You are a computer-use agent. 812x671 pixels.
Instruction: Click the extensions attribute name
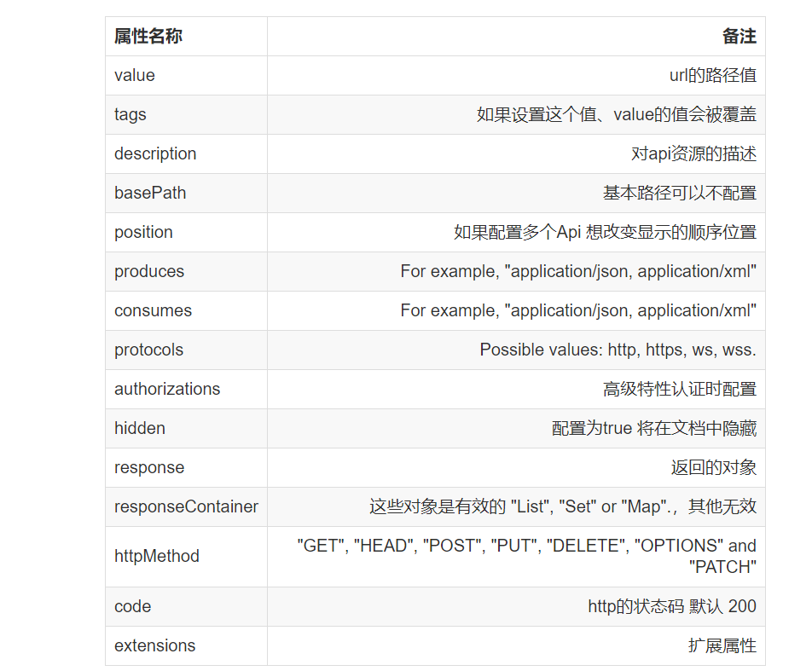click(155, 645)
